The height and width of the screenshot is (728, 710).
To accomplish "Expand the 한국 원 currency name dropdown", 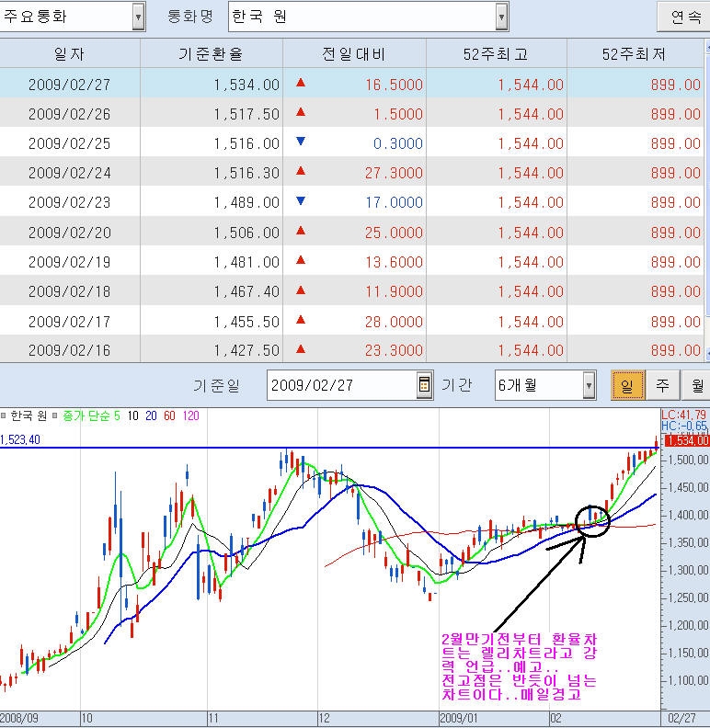I will 501,16.
